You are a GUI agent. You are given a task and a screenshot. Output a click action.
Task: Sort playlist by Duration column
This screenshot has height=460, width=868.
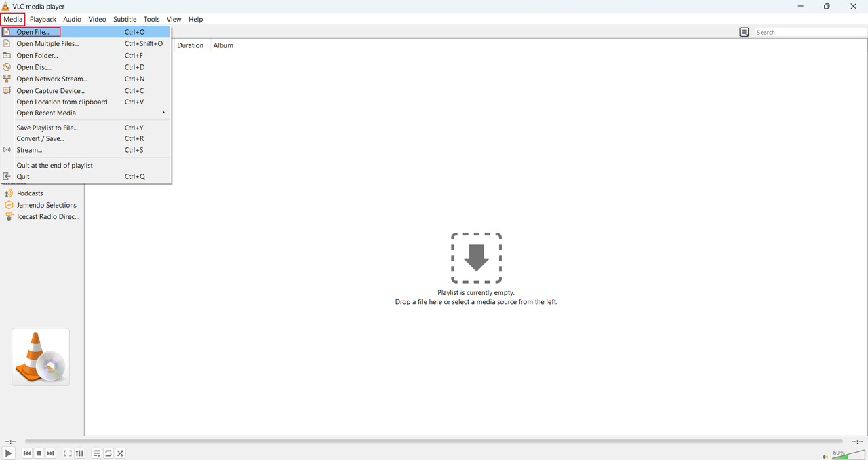pos(191,45)
